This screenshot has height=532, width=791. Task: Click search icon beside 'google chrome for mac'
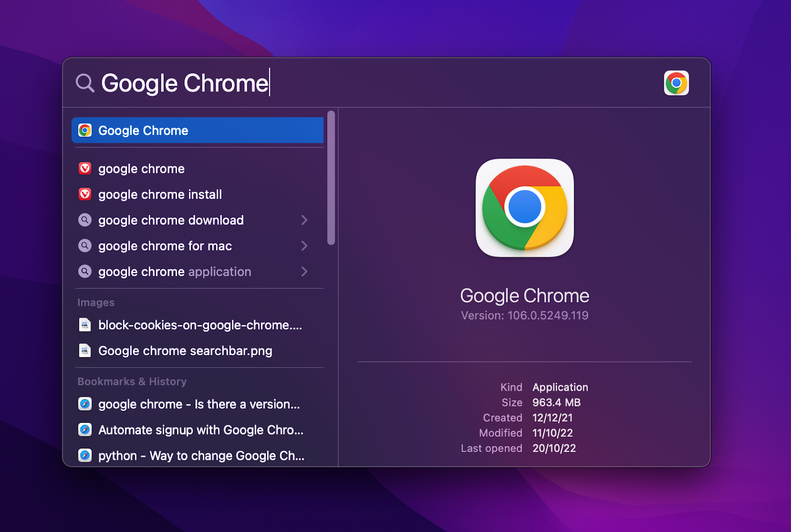pos(85,246)
